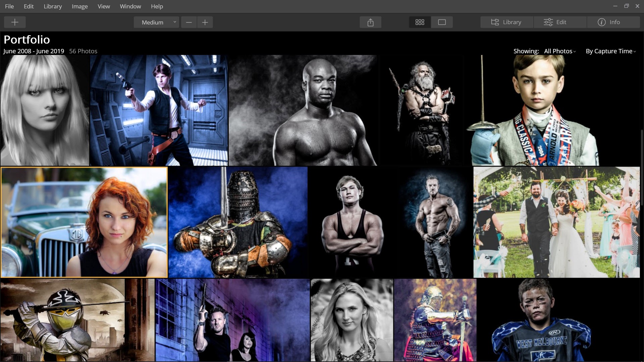Open the Window menu
Viewport: 644px width, 362px height.
(130, 6)
